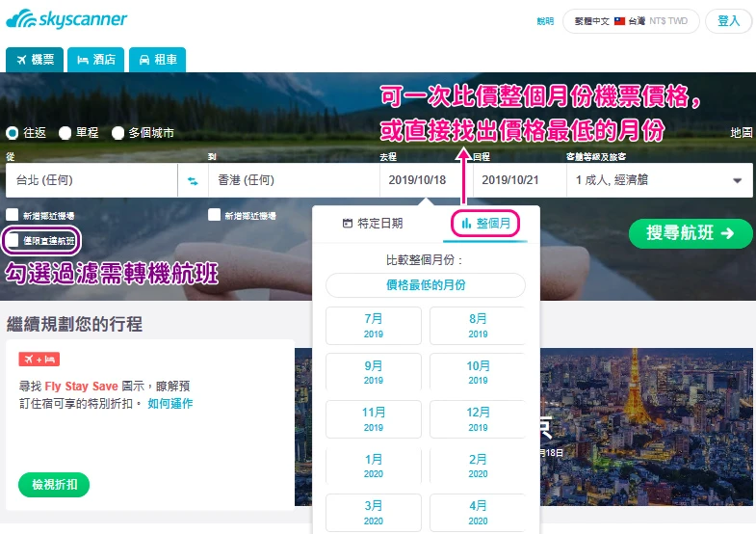Select the 特定日期 specific date tab

pyautogui.click(x=373, y=224)
